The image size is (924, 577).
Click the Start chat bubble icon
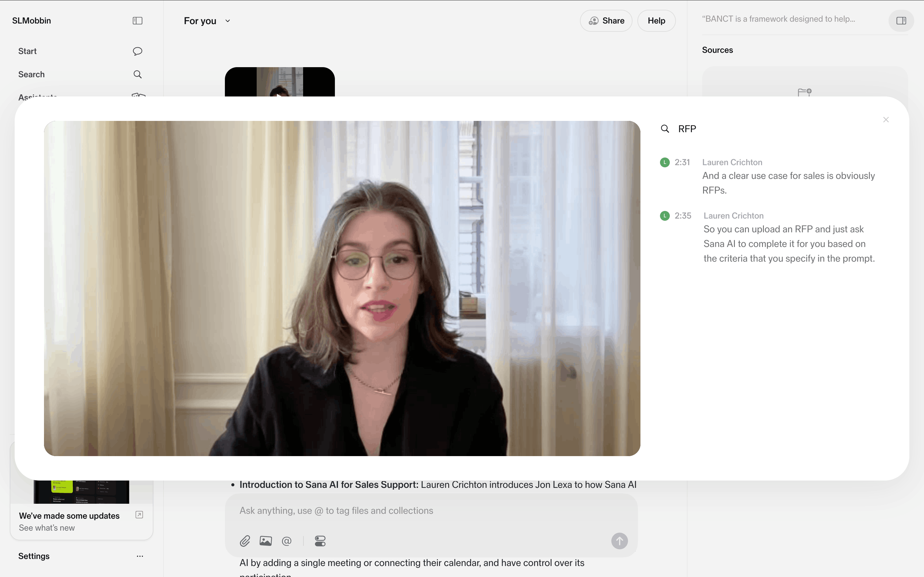[x=137, y=51]
